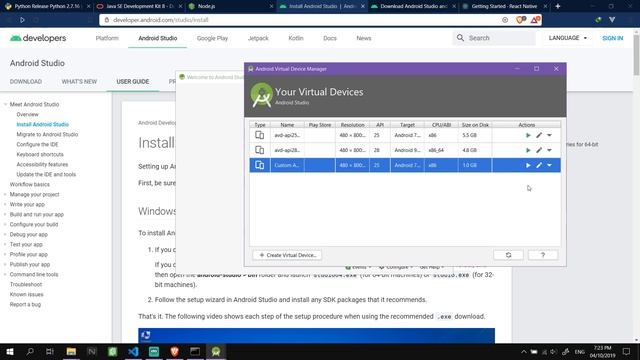Image resolution: width=640 pixels, height=360 pixels.
Task: Open the Docs nav item
Action: point(330,38)
